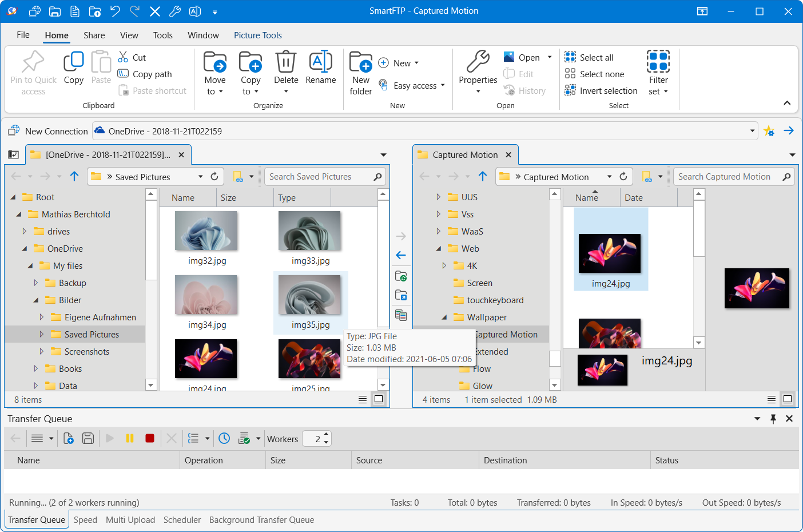Viewport: 803px width, 532px height.
Task: Click the Pause button in Transfer Queue
Action: [x=130, y=438]
